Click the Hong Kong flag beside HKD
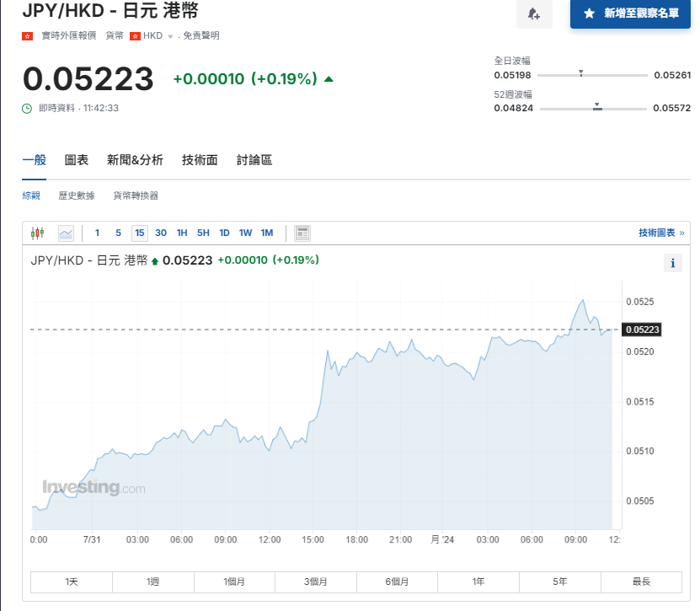 pyautogui.click(x=135, y=36)
